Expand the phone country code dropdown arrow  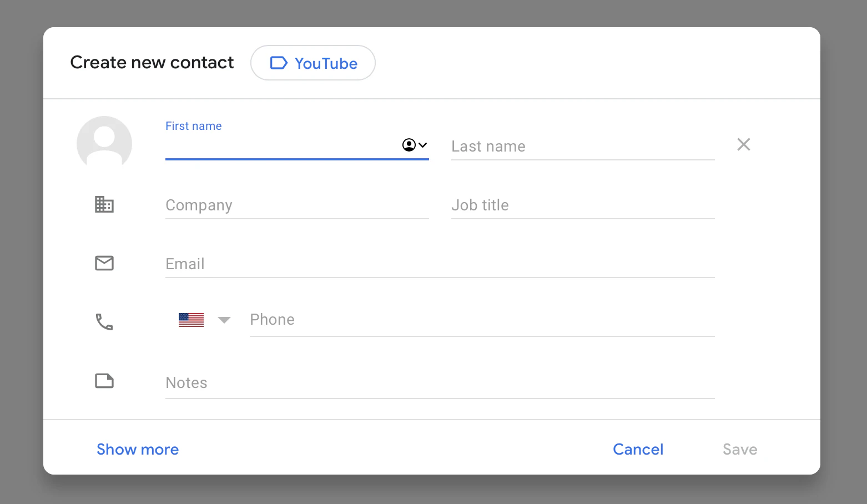coord(224,320)
